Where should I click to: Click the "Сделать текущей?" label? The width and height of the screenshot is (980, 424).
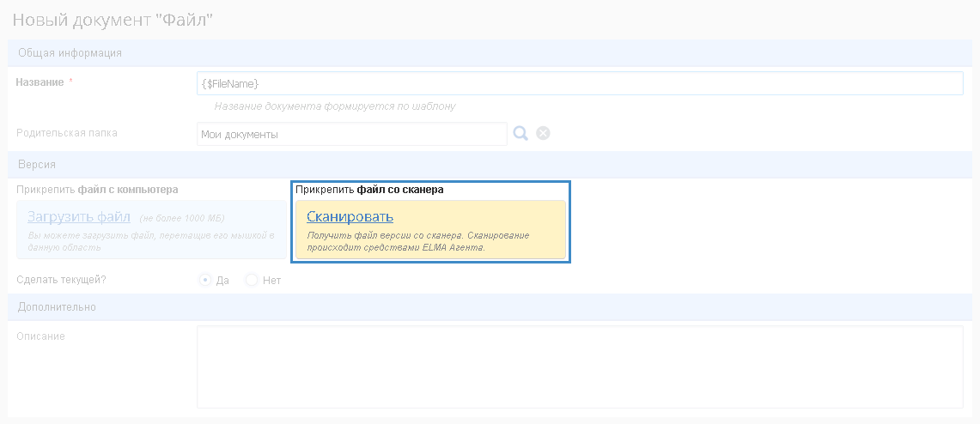click(x=67, y=280)
